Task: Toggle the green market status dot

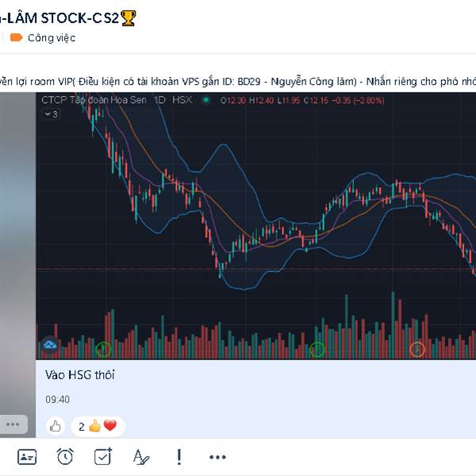Action: pyautogui.click(x=206, y=100)
